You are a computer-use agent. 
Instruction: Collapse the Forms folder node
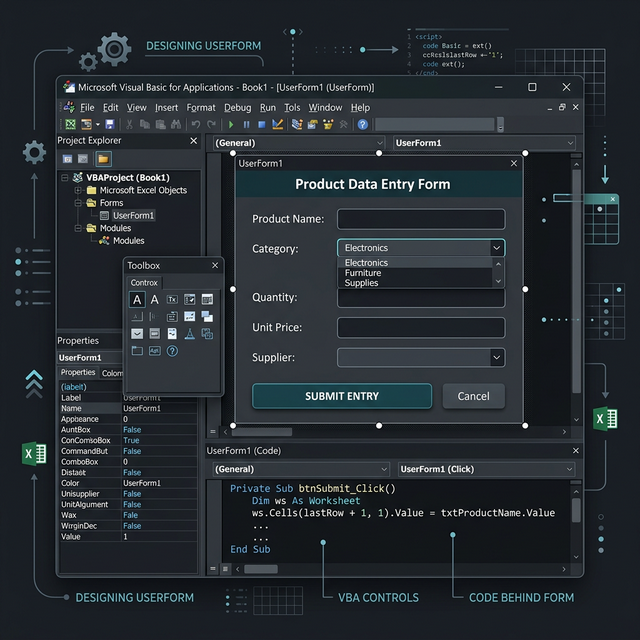tap(78, 203)
